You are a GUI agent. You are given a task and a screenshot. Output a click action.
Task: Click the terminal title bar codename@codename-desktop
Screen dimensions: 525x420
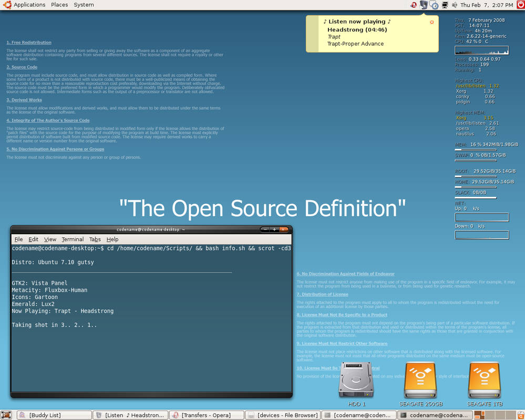151,229
